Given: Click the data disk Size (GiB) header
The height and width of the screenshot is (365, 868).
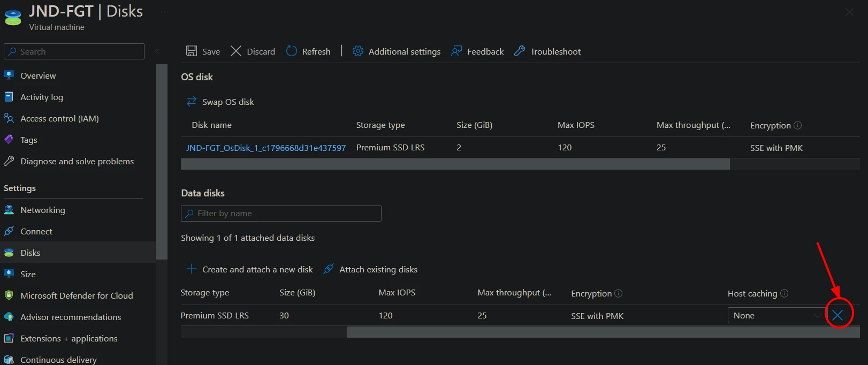Looking at the screenshot, I should tap(298, 293).
